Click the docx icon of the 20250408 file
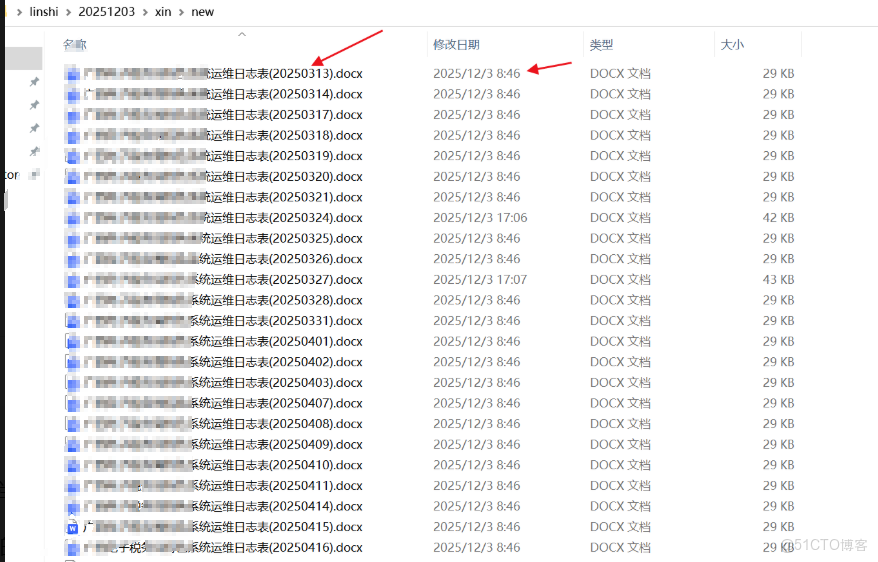 72,424
